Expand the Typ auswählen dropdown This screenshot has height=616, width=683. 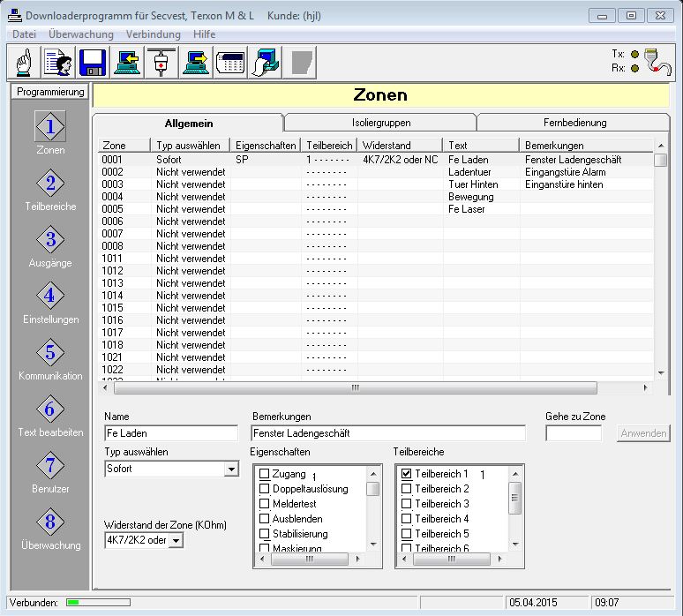pos(231,470)
